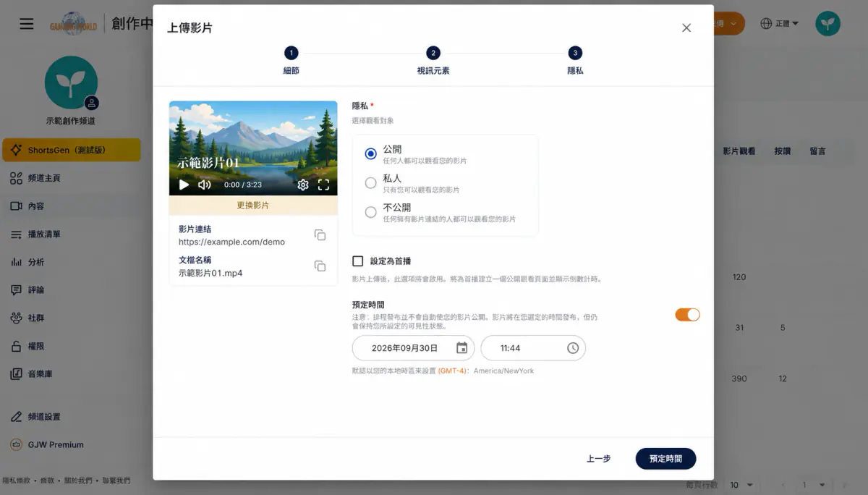This screenshot has height=495, width=868.
Task: Go to step 1 細節
Action: click(291, 61)
